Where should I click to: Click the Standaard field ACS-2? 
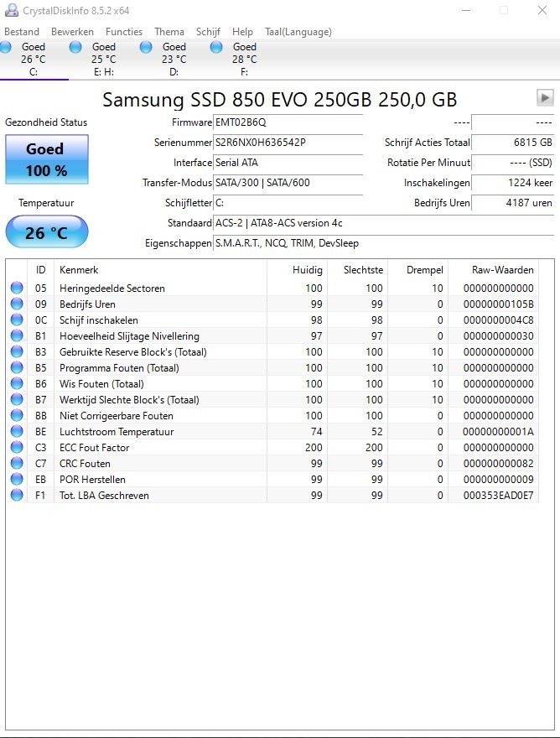383,223
